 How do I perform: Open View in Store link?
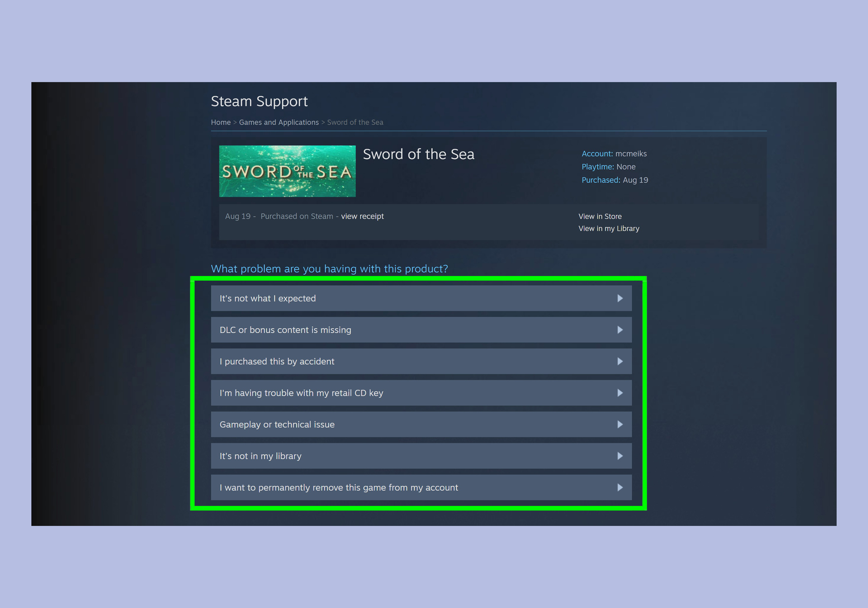pos(600,217)
